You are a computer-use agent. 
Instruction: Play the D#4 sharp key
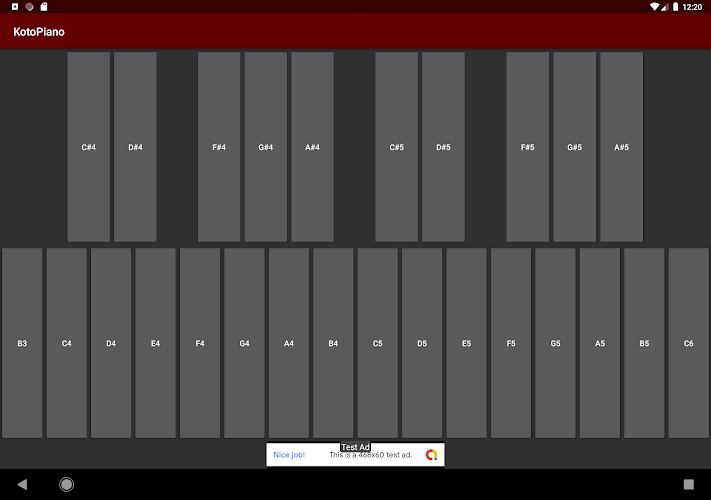click(x=135, y=147)
